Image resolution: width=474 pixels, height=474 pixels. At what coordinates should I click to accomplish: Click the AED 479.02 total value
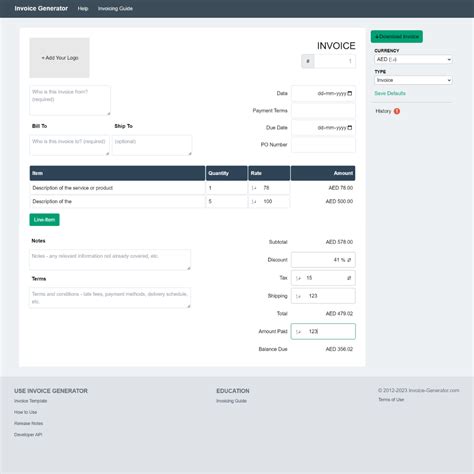(x=339, y=314)
